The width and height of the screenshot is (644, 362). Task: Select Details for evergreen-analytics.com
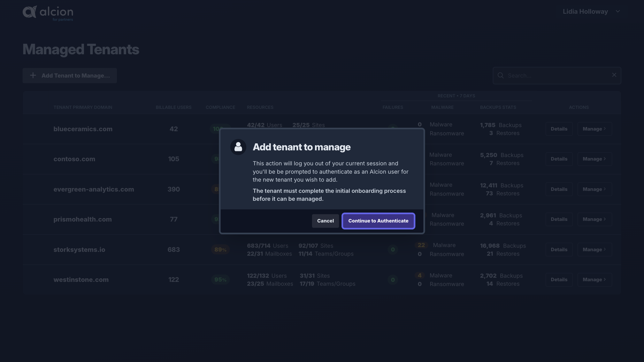pyautogui.click(x=559, y=189)
